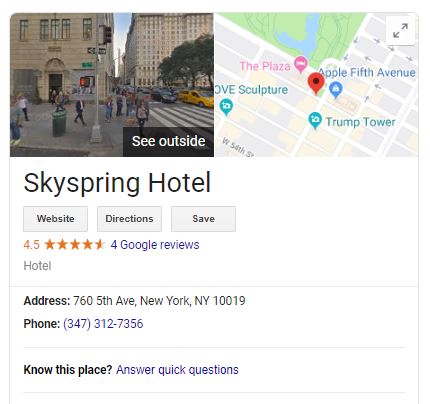
Task: Click the street view photo thumbnail
Action: 112,85
